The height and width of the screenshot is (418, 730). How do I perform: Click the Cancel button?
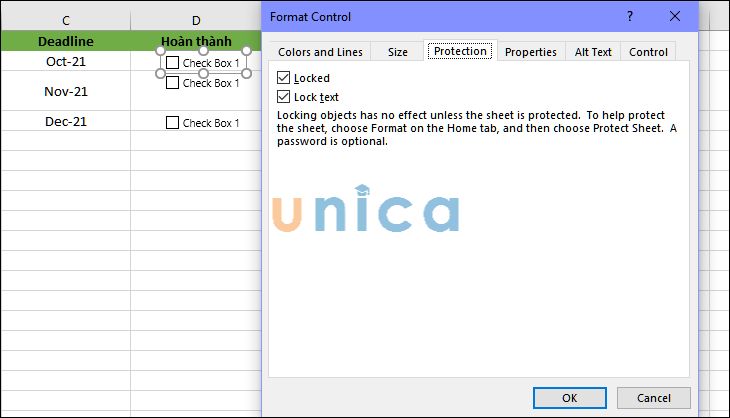coord(654,398)
